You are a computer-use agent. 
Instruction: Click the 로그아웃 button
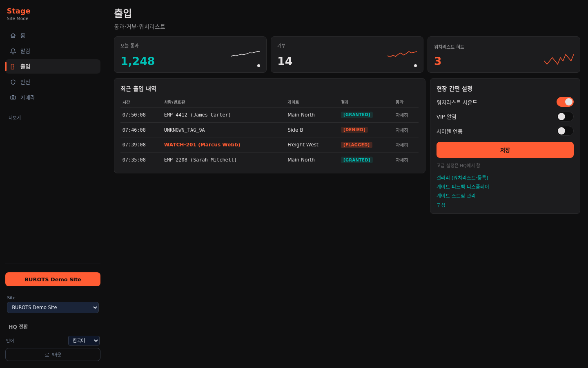pos(53,355)
